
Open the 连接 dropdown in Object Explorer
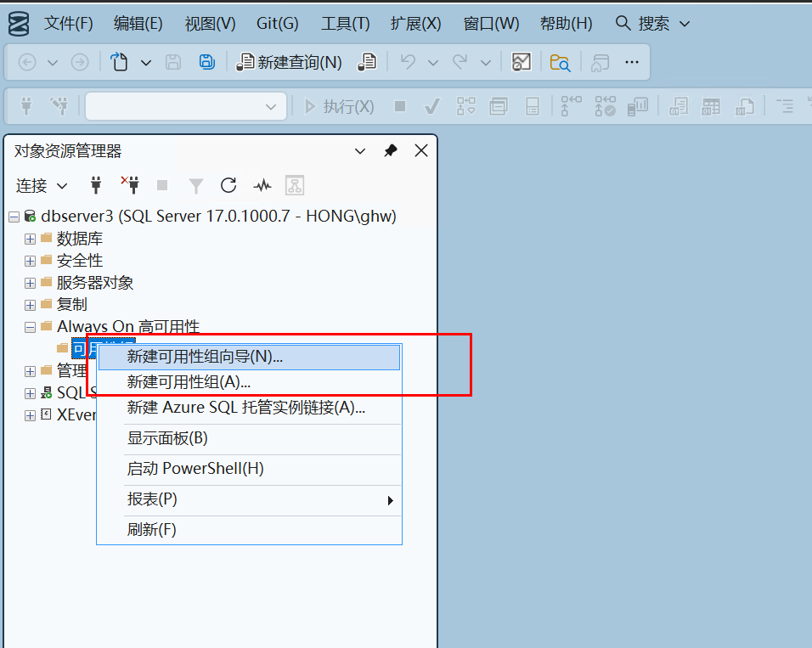pyautogui.click(x=42, y=185)
